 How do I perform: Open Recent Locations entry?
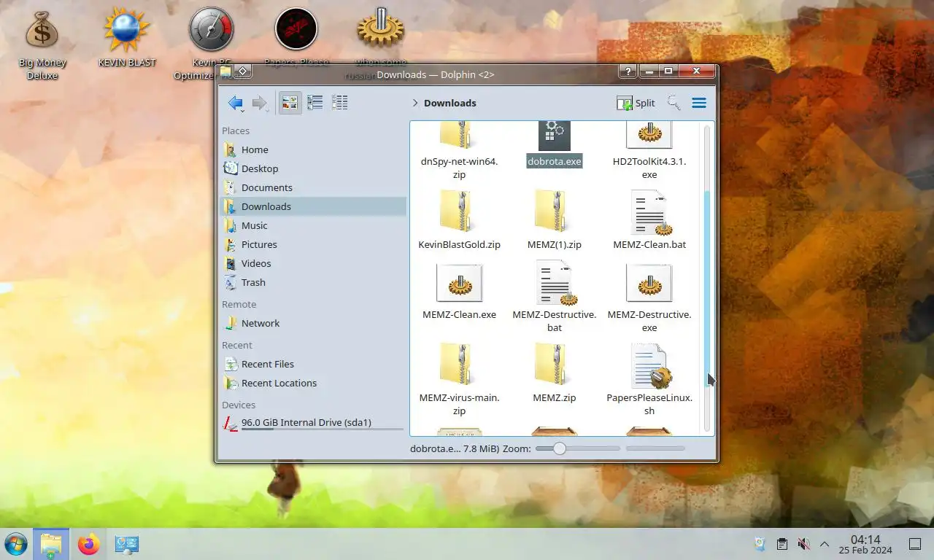(x=313, y=383)
